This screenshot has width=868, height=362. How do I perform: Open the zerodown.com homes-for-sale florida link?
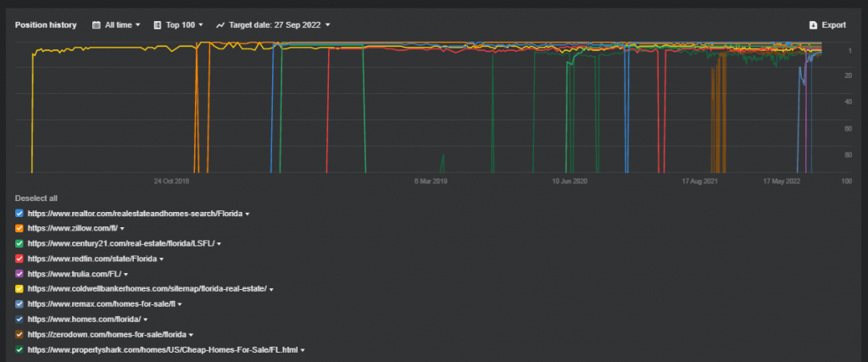(108, 334)
